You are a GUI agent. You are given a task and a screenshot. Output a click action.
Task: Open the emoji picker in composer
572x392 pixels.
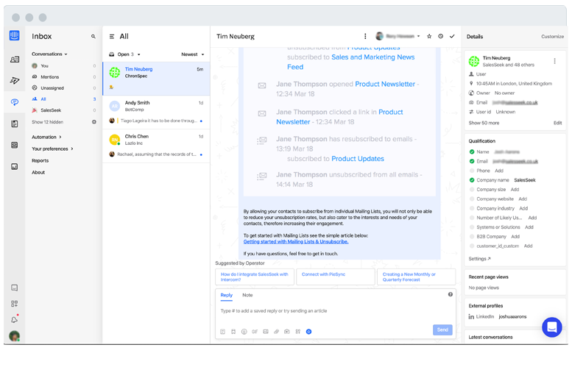[x=244, y=332]
